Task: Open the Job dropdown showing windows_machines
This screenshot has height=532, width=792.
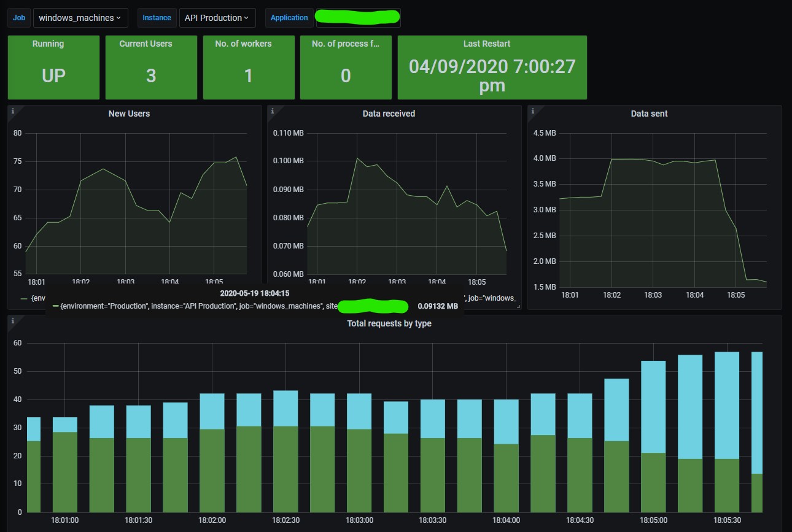Action: coord(80,18)
